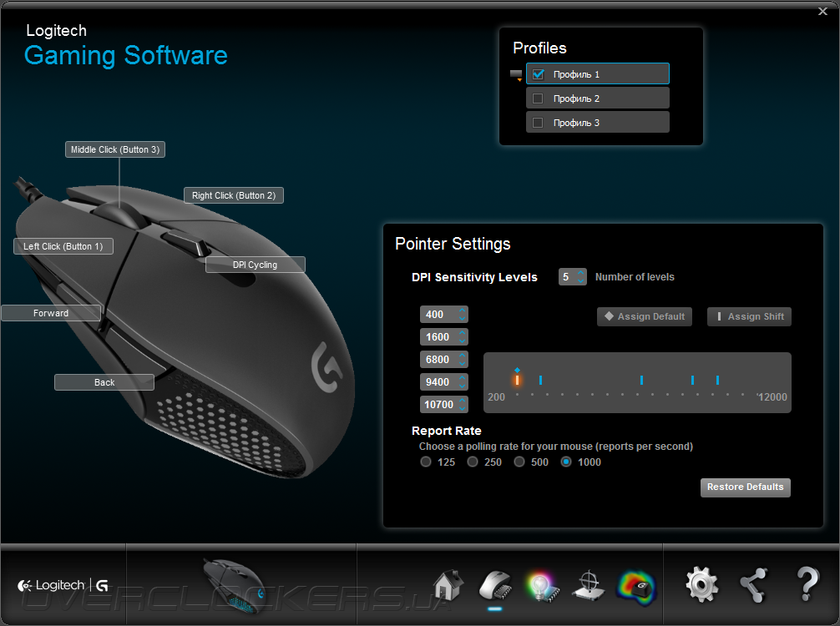The width and height of the screenshot is (840, 626).
Task: Click the profile storage icon beside Профиль 1
Action: 516,75
